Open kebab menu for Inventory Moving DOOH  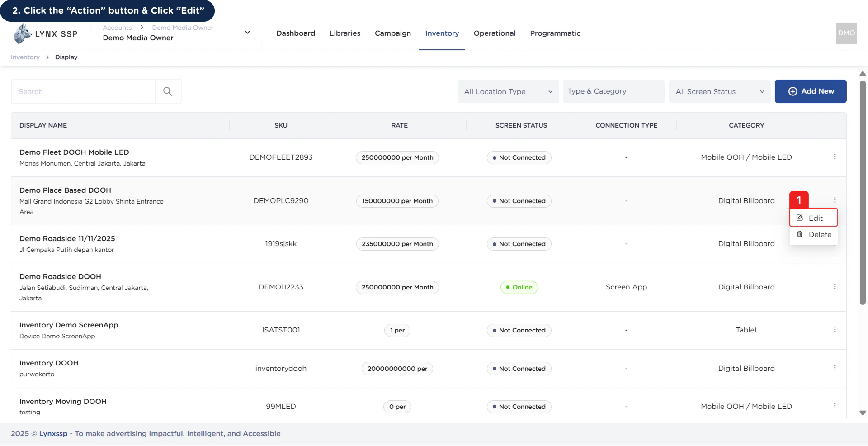click(x=835, y=406)
